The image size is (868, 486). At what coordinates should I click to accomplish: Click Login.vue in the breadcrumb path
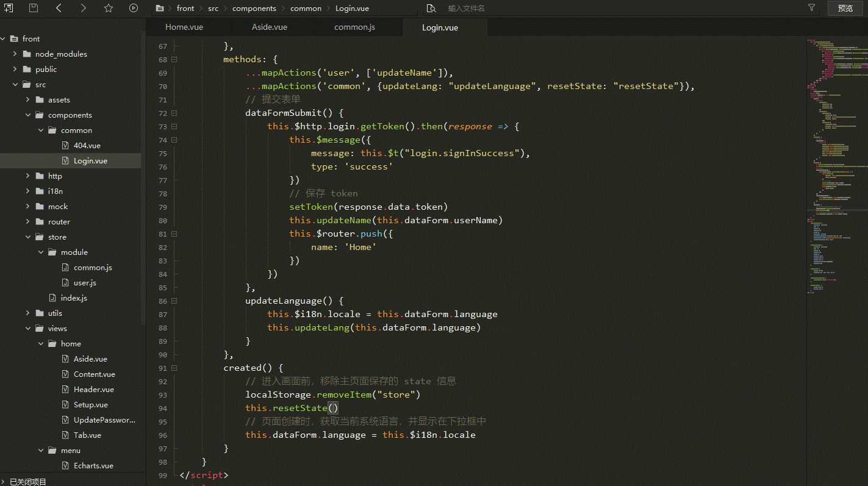(x=352, y=9)
